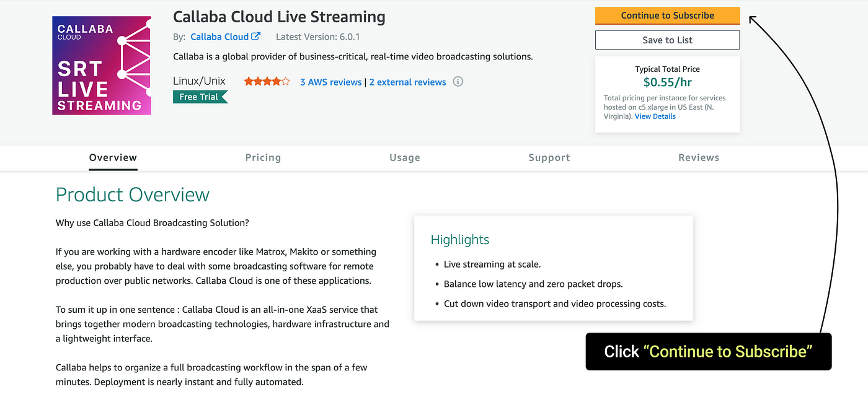
Task: Click the Product Overview heading
Action: click(133, 194)
